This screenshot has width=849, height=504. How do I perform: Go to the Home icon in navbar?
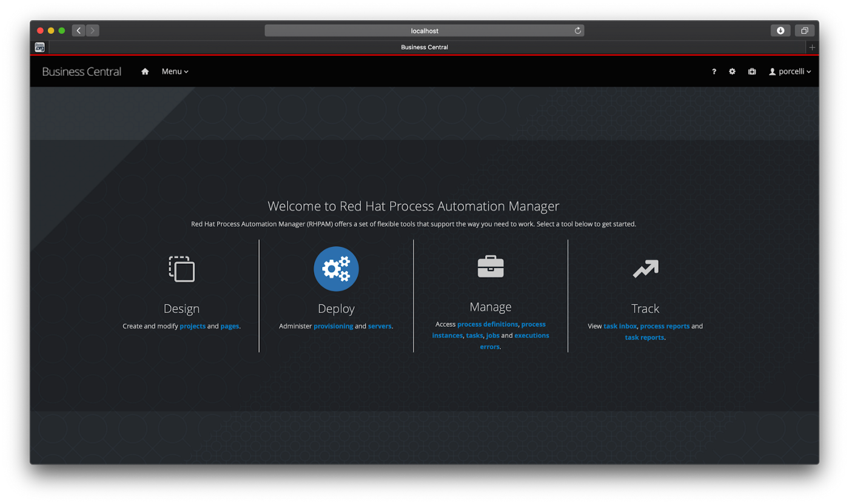click(145, 72)
